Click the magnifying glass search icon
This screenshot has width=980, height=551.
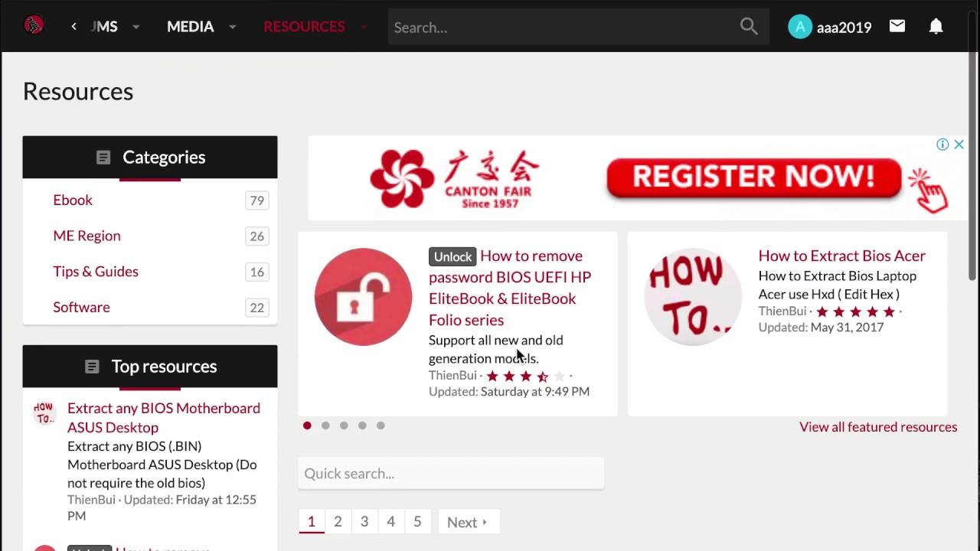[749, 27]
